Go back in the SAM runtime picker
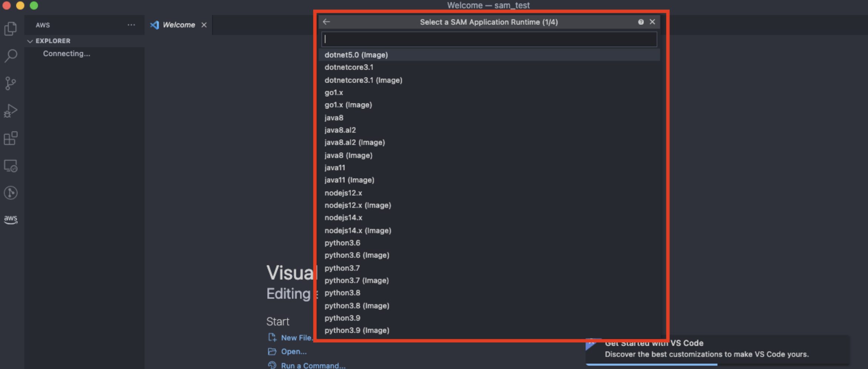868x369 pixels. point(326,22)
